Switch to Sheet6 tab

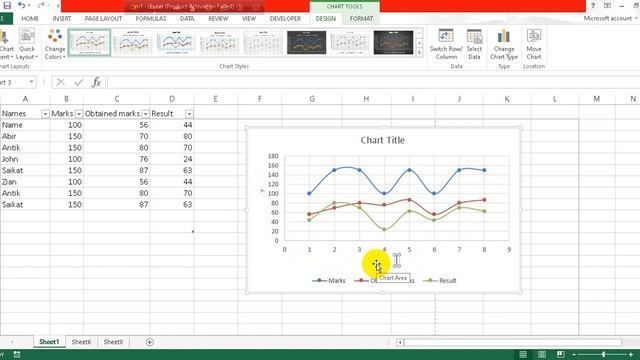(81, 342)
